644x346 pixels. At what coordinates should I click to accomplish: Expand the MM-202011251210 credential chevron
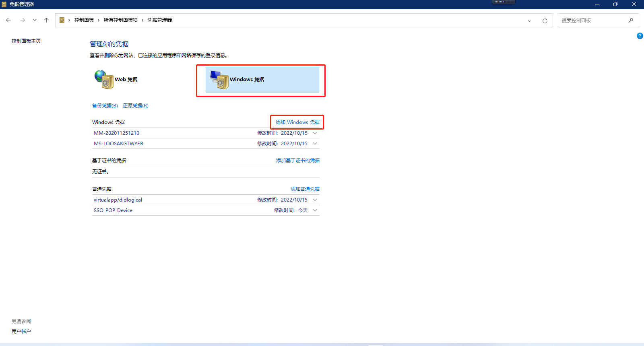pos(315,133)
